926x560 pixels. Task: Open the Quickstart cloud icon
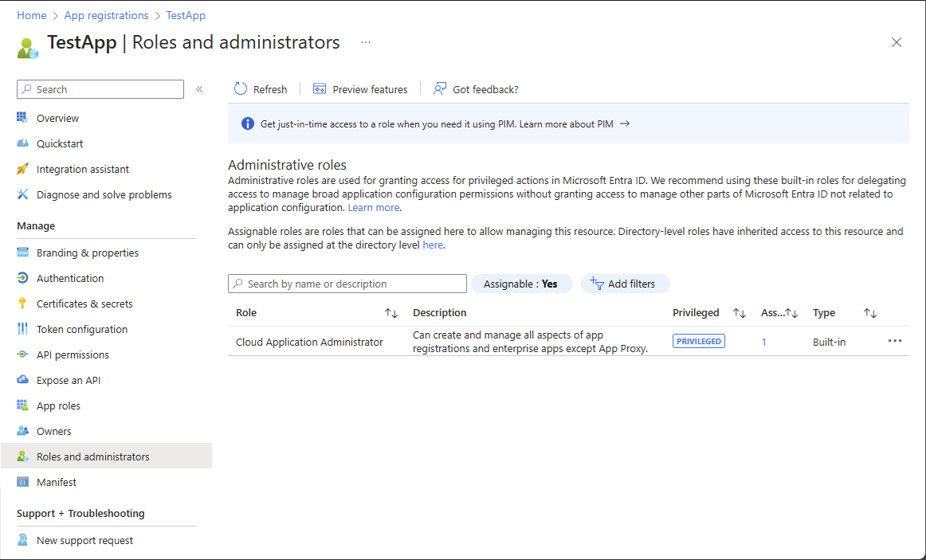22,143
